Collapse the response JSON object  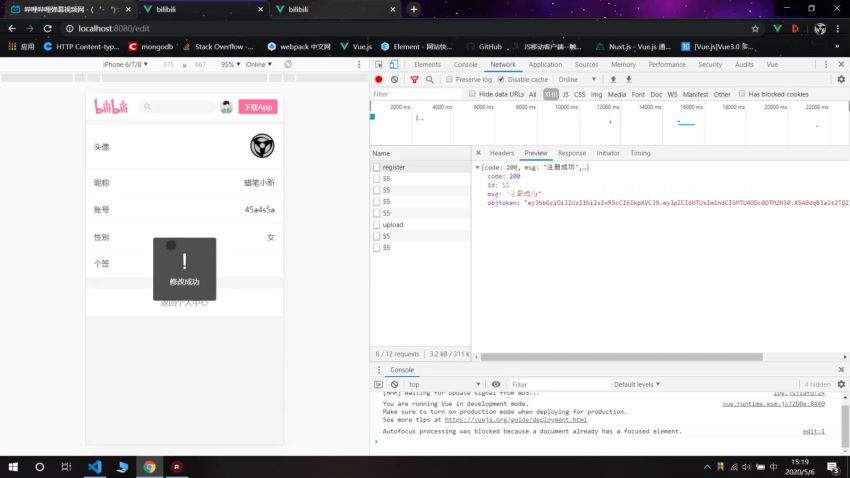[478, 167]
